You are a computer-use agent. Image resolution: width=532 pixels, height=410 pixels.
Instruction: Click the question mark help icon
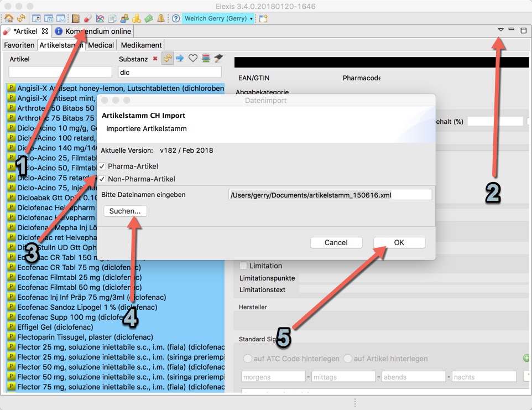[x=176, y=18]
